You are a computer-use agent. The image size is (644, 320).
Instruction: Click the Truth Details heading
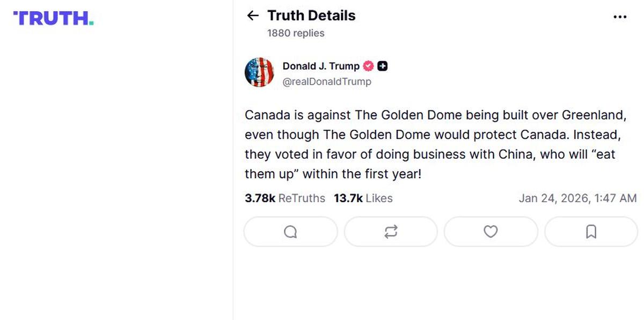point(311,16)
